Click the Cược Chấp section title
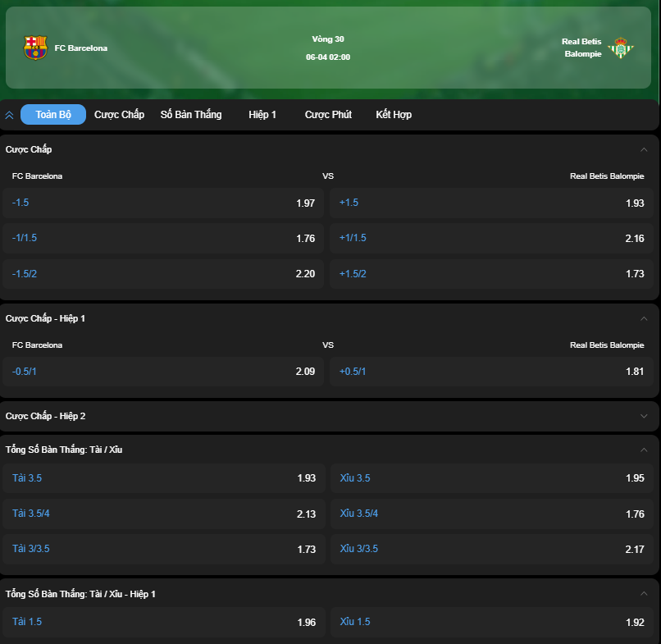Viewport: 661px width, 644px height. 29,149
